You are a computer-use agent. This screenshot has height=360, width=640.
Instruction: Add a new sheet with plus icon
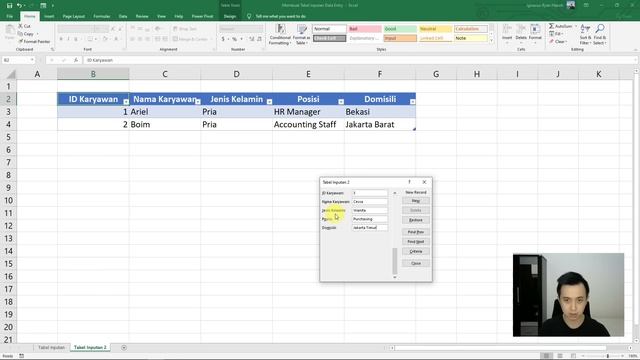tap(124, 348)
